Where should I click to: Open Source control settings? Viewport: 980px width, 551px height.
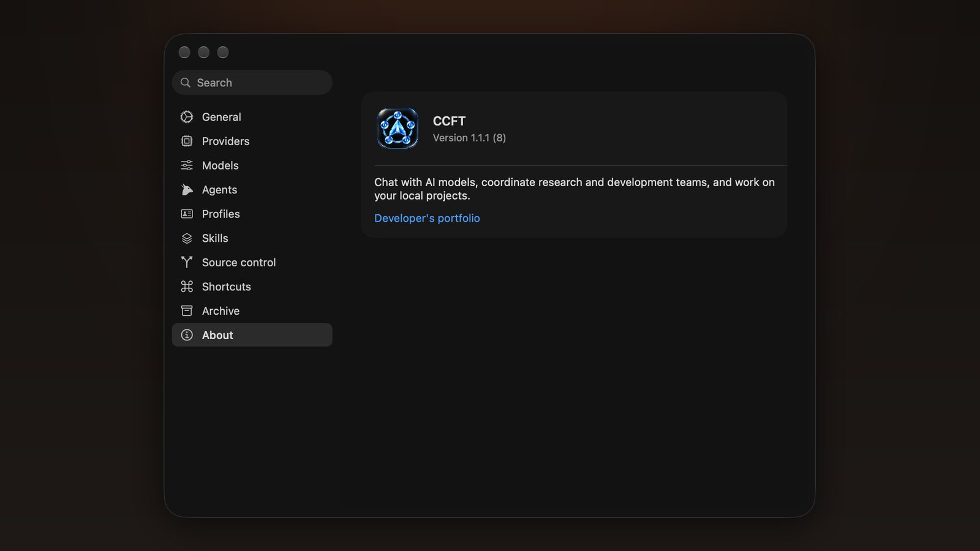(x=252, y=263)
